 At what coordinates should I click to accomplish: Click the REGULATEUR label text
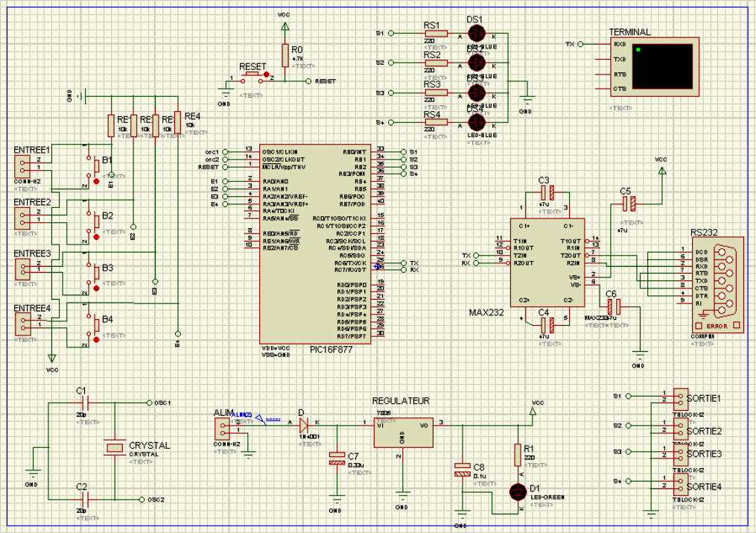click(401, 401)
